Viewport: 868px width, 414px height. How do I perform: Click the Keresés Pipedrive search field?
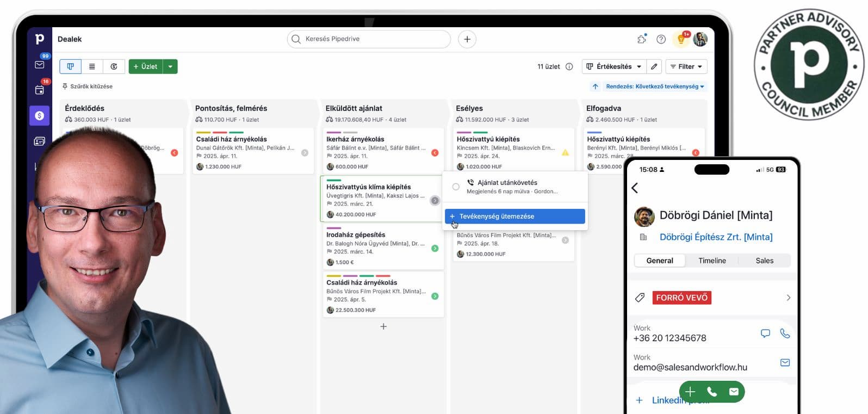coord(369,39)
